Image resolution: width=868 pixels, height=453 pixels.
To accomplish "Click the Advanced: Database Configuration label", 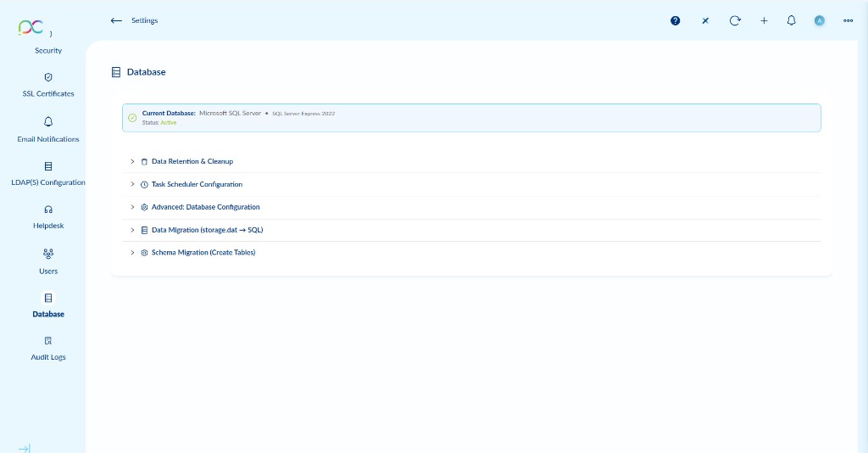I will (x=205, y=206).
